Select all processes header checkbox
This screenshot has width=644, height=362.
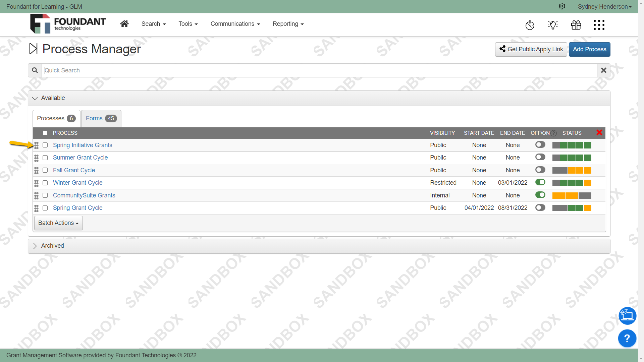click(45, 133)
